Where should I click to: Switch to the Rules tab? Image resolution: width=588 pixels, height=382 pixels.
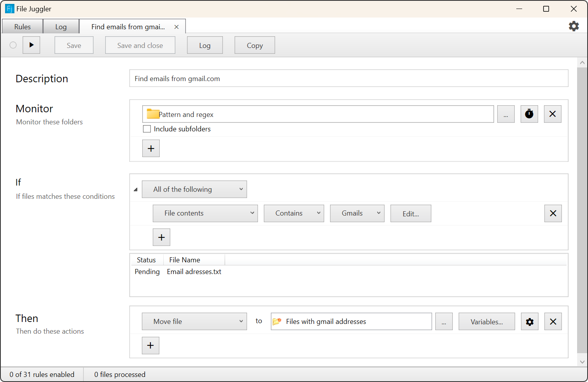coord(23,27)
